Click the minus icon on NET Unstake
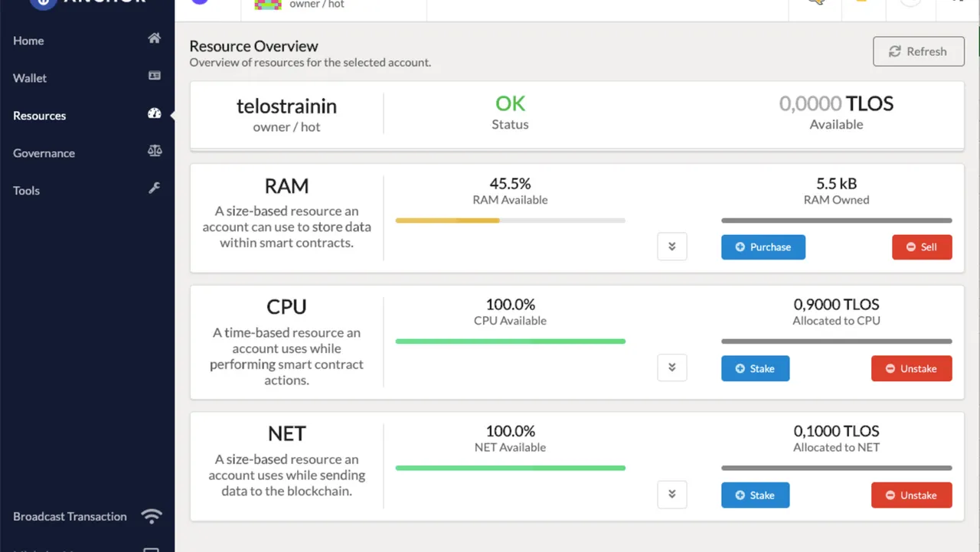The width and height of the screenshot is (980, 552). click(890, 495)
